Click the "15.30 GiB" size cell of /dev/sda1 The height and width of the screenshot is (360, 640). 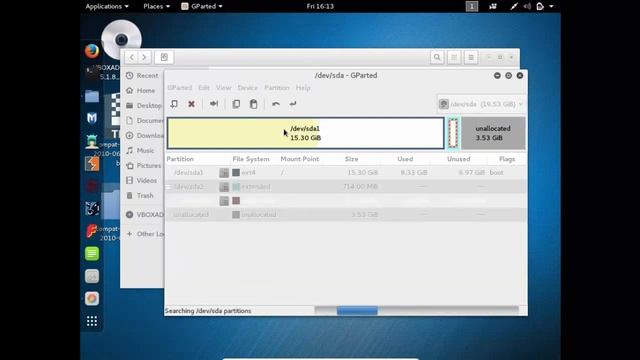362,173
